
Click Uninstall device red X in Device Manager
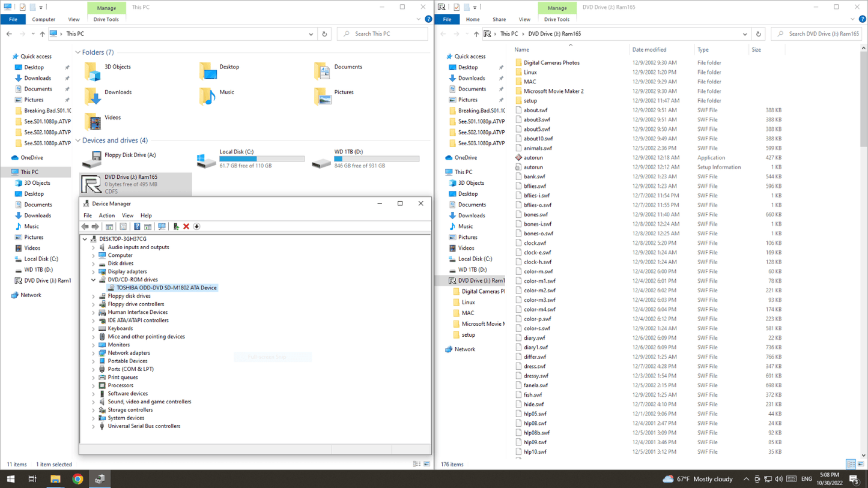pyautogui.click(x=186, y=226)
